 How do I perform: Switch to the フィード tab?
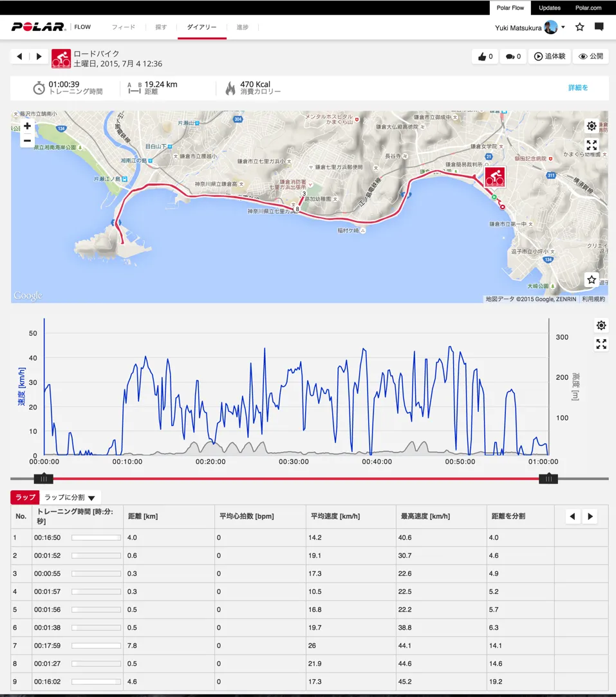click(124, 27)
